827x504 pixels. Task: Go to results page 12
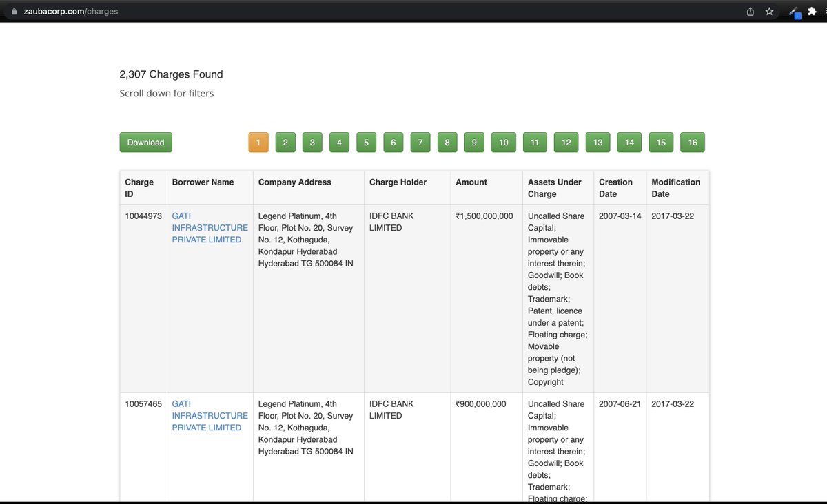[566, 142]
